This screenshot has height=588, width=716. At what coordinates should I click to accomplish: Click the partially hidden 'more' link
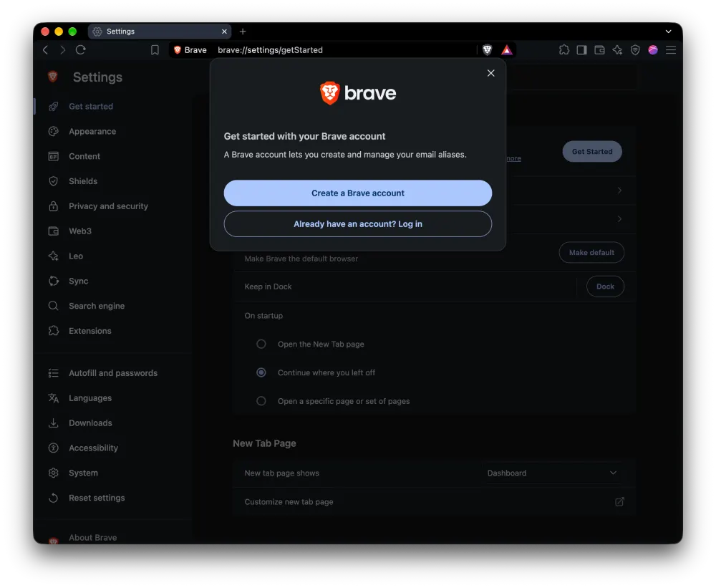click(x=513, y=158)
